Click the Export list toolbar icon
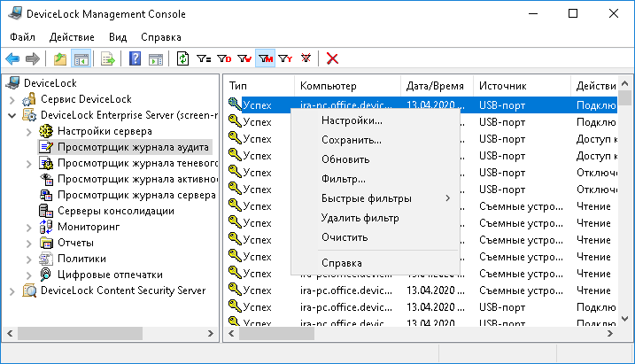The height and width of the screenshot is (364, 635). (108, 58)
